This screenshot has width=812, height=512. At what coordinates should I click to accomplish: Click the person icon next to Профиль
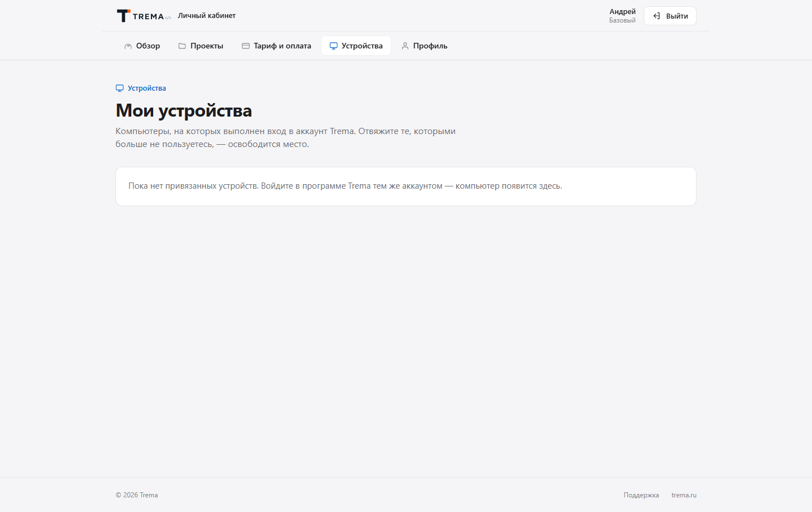[405, 46]
